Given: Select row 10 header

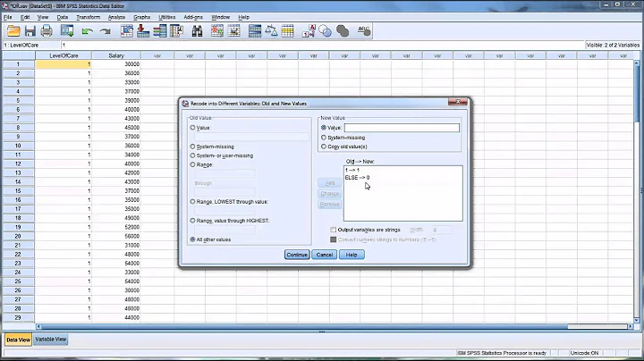Looking at the screenshot, I should click(x=18, y=146).
